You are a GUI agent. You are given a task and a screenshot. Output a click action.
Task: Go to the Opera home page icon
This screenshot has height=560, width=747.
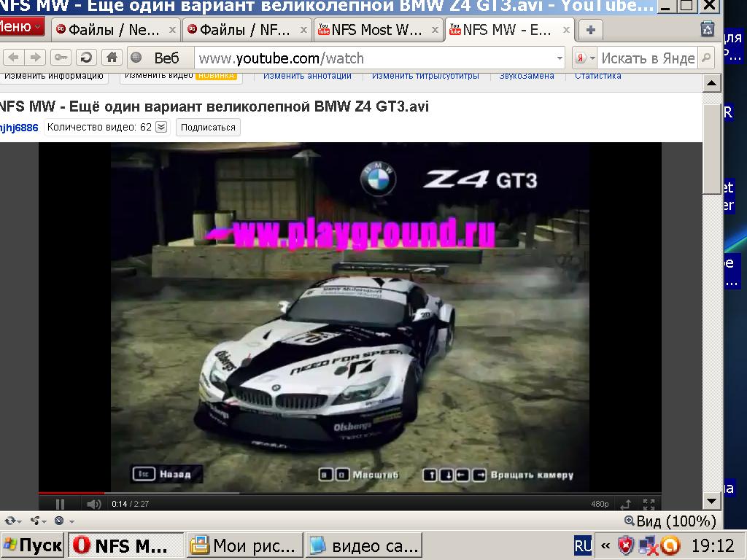click(x=111, y=58)
